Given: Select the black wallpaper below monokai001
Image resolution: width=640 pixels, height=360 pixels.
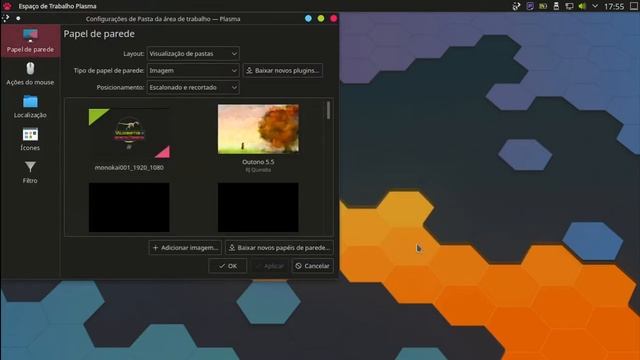Looking at the screenshot, I should point(129,207).
